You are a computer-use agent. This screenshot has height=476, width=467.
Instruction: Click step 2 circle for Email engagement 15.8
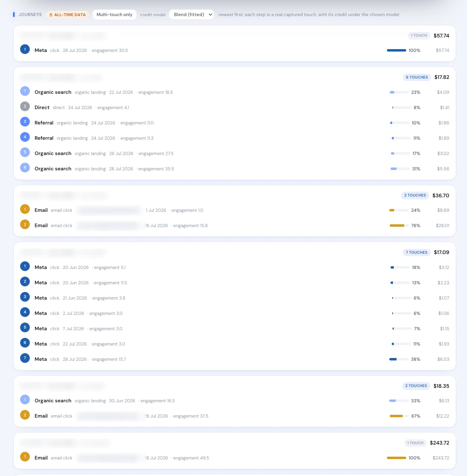[x=25, y=224]
